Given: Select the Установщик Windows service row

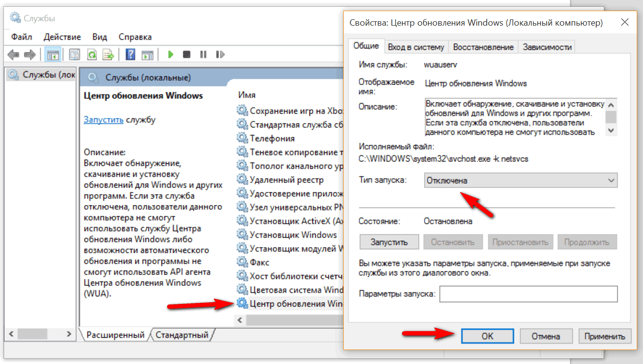Looking at the screenshot, I should 290,235.
